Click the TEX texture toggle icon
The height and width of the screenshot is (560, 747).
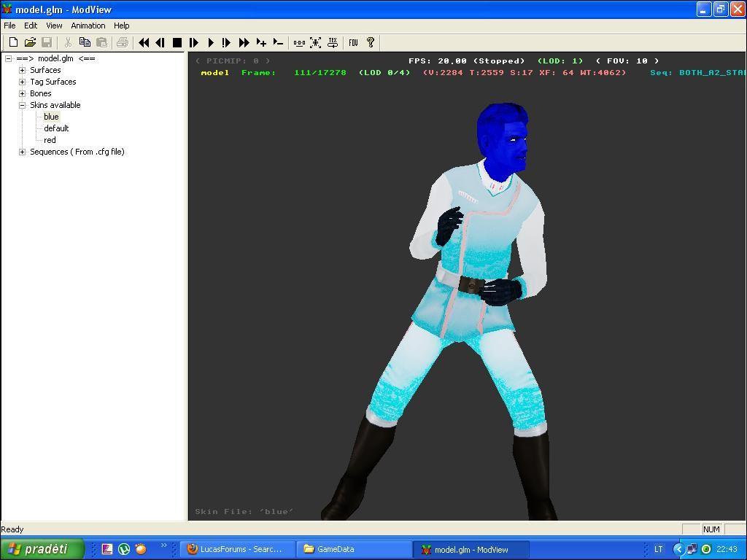pos(333,43)
